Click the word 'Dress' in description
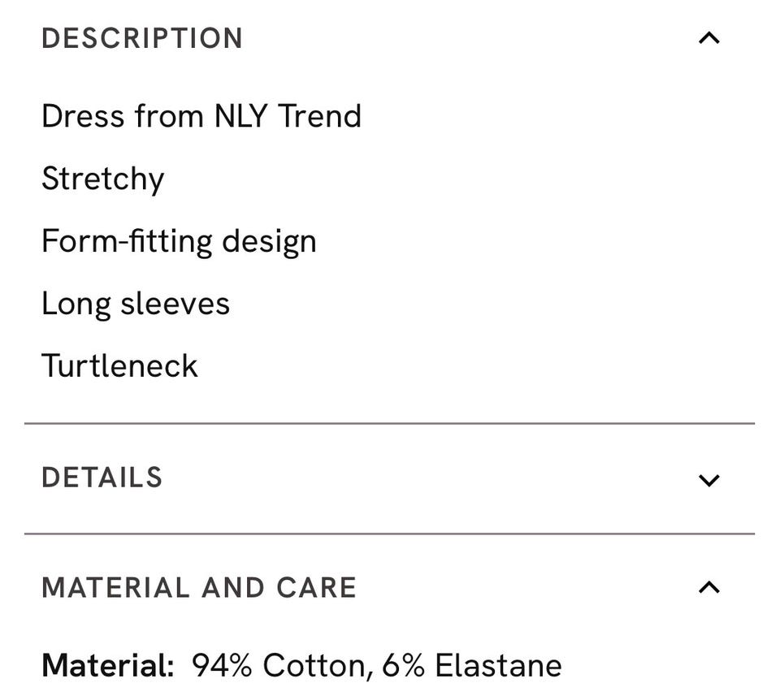 click(x=83, y=116)
